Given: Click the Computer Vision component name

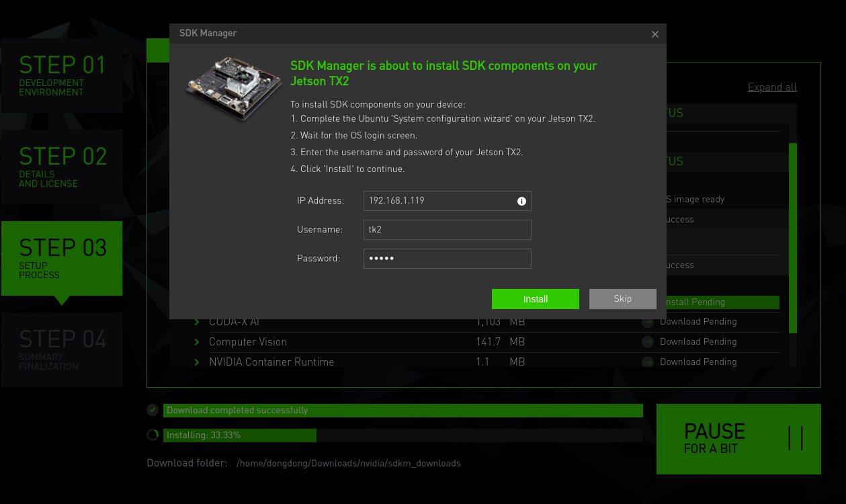Looking at the screenshot, I should coord(248,342).
